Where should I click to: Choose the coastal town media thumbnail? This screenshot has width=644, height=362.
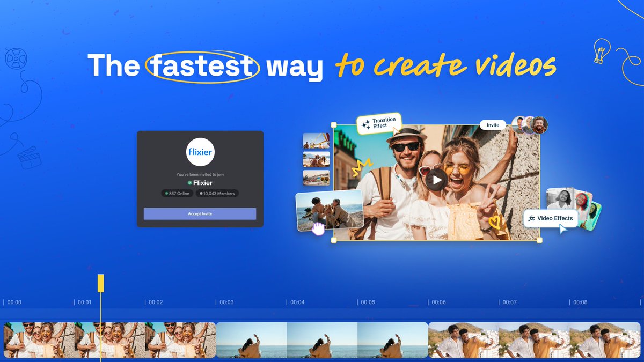tap(316, 178)
